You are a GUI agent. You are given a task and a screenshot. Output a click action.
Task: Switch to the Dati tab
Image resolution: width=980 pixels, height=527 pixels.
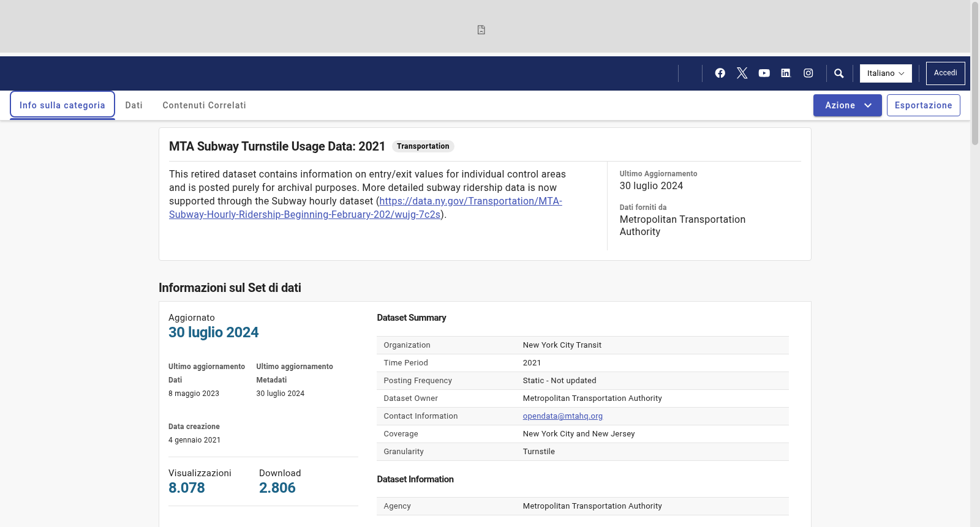click(134, 105)
